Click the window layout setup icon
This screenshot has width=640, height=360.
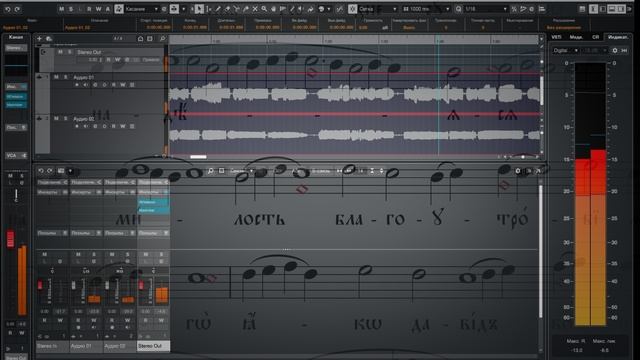pyautogui.click(x=582, y=9)
